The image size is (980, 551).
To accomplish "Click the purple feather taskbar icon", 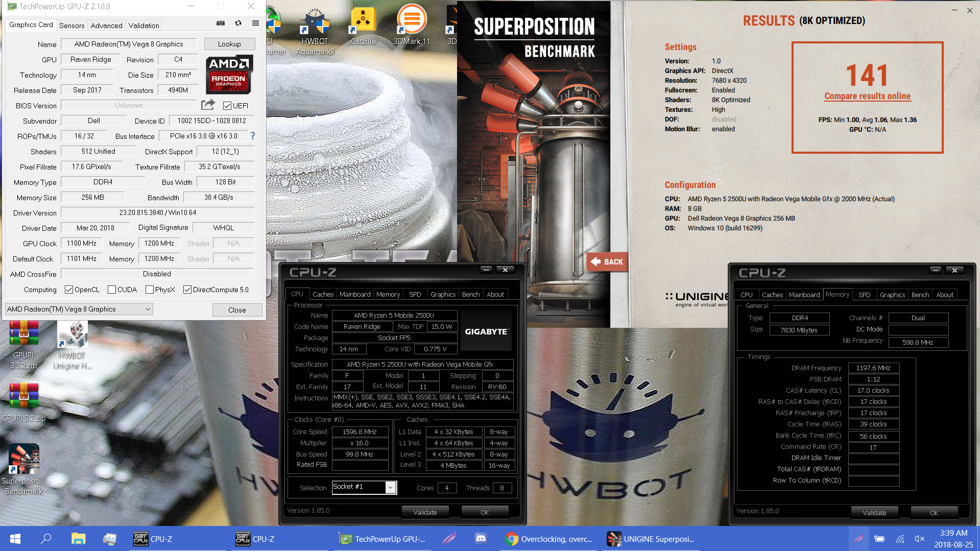I will point(449,539).
